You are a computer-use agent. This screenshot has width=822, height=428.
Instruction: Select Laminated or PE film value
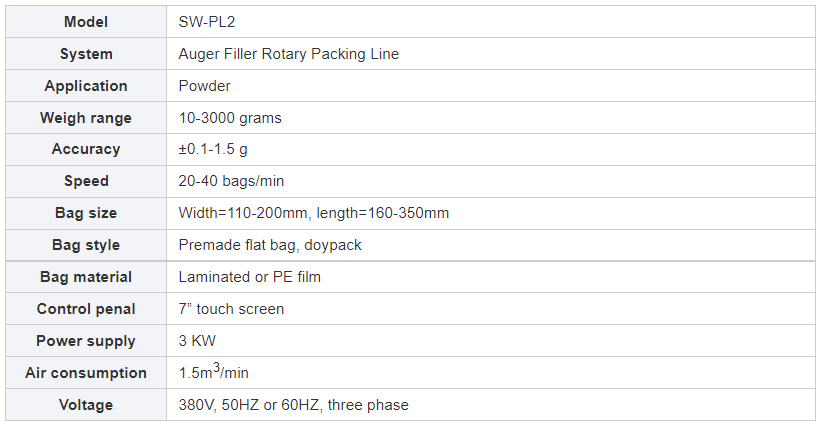[x=249, y=277]
